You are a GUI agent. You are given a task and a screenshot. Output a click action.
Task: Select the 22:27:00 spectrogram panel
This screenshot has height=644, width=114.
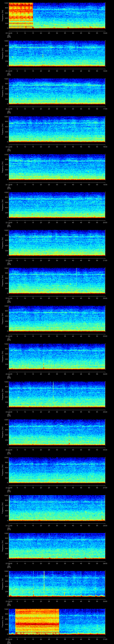point(57,508)
